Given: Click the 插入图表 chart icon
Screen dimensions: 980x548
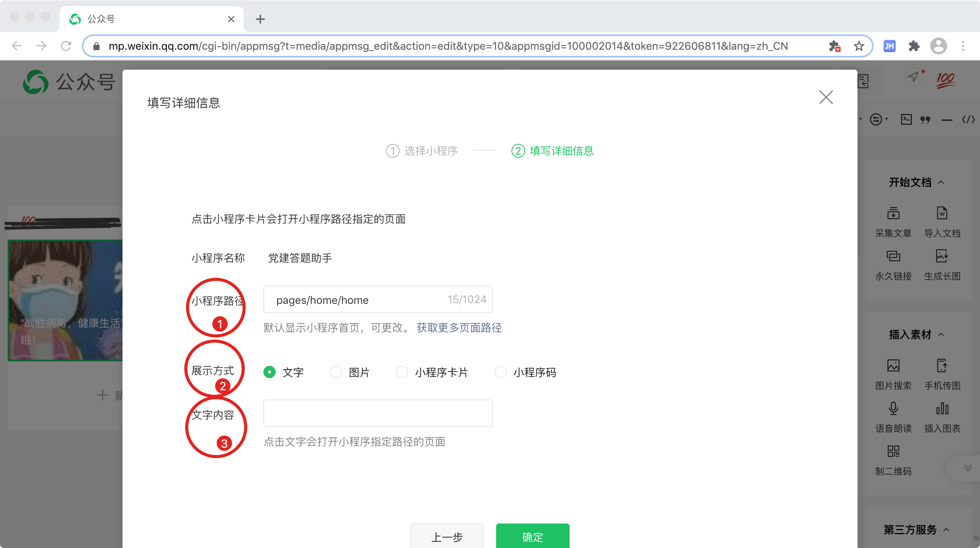Looking at the screenshot, I should [x=942, y=408].
